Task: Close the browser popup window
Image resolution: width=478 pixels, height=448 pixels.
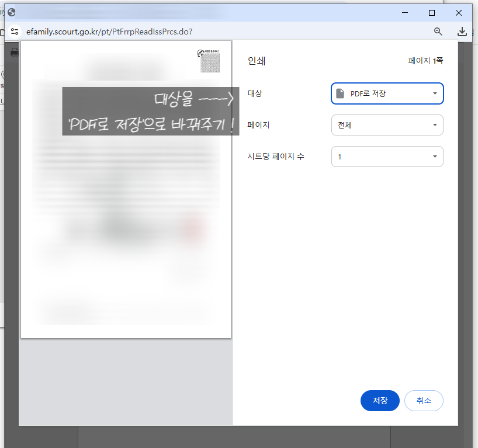Action: point(459,13)
